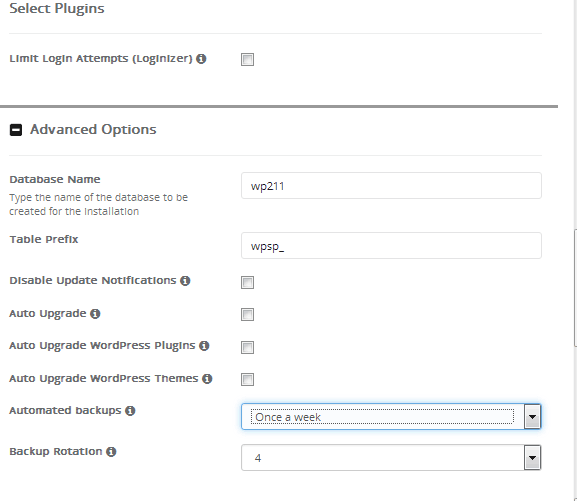Enable Auto Upgrade WordPress Themes checkbox
The image size is (577, 501).
coord(247,379)
